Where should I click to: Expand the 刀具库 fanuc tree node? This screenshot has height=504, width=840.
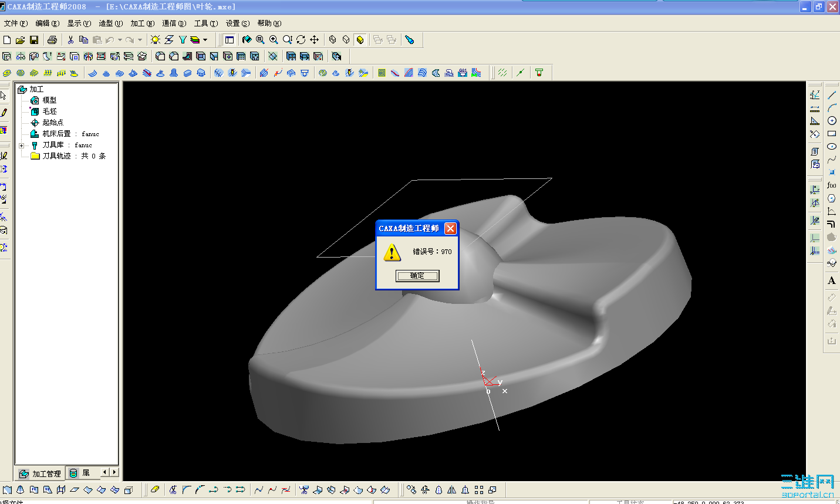coord(22,146)
